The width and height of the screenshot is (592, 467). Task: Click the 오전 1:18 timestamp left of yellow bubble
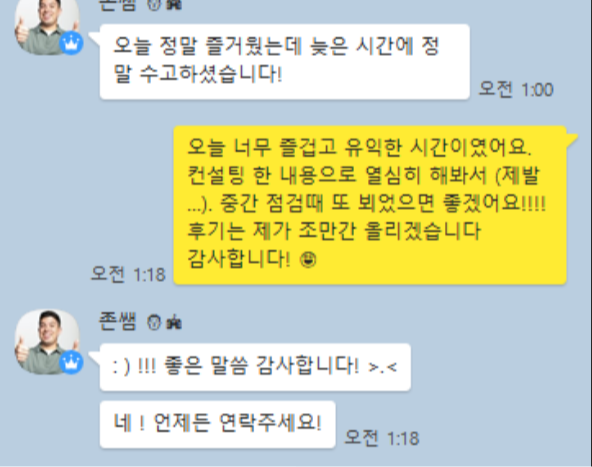click(x=128, y=274)
